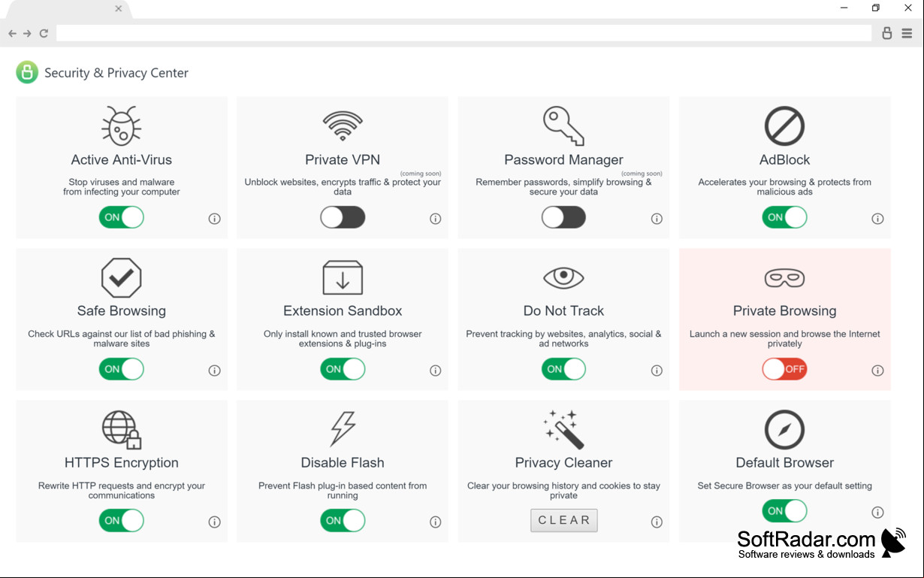Click the security lock icon in toolbar
Viewport: 924px width, 578px height.
click(887, 33)
